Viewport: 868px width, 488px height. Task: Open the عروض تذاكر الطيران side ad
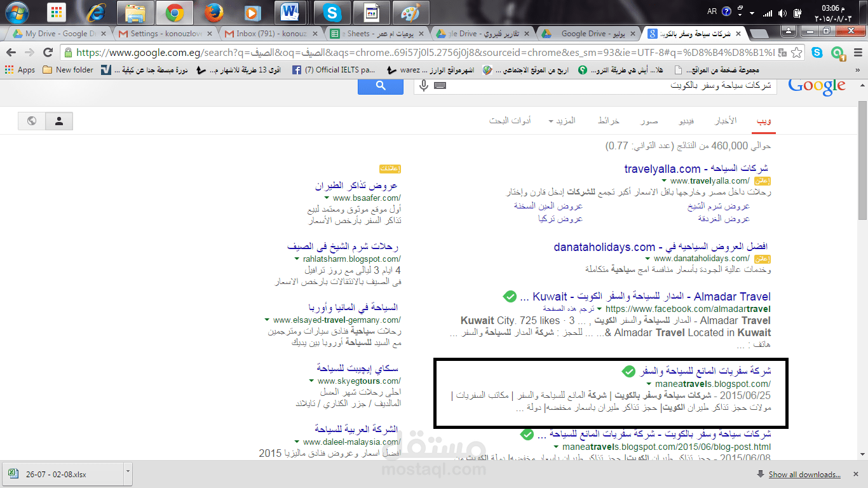pos(356,186)
